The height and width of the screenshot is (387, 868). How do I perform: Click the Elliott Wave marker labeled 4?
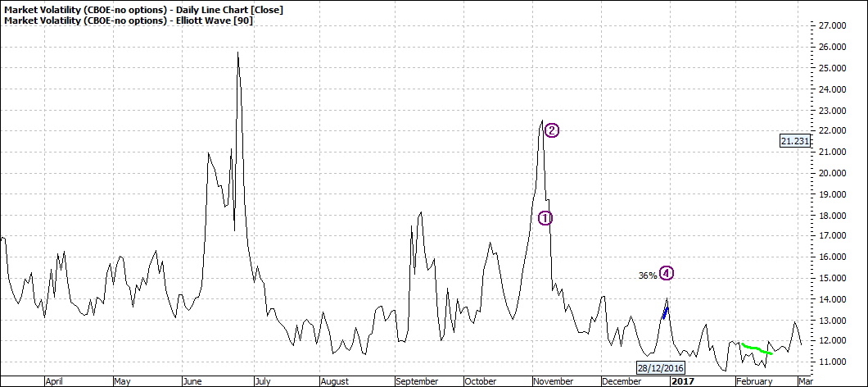[667, 273]
